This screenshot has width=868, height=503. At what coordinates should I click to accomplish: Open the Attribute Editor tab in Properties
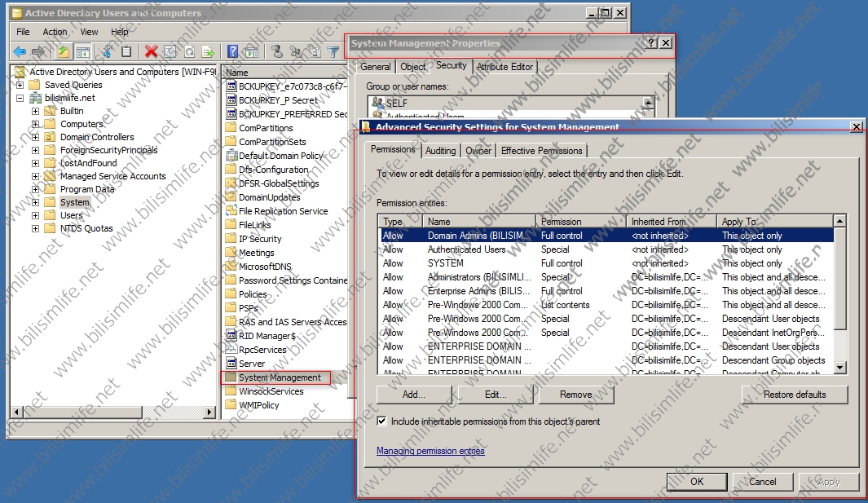pos(504,67)
